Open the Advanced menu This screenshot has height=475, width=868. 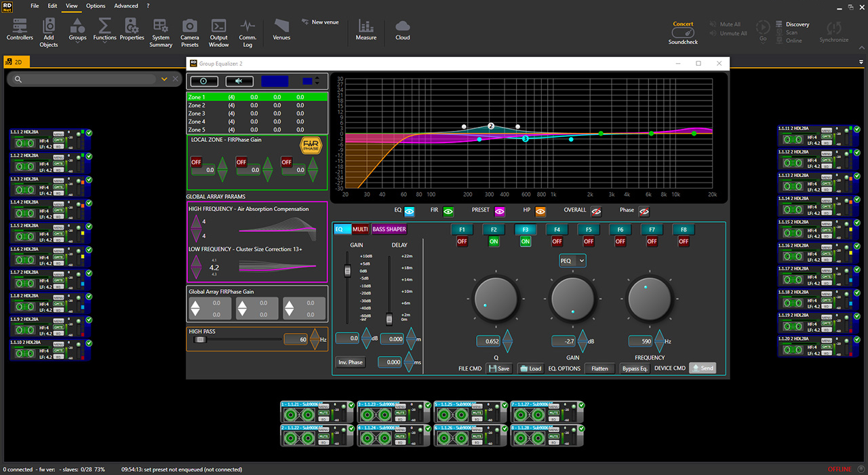pos(126,6)
